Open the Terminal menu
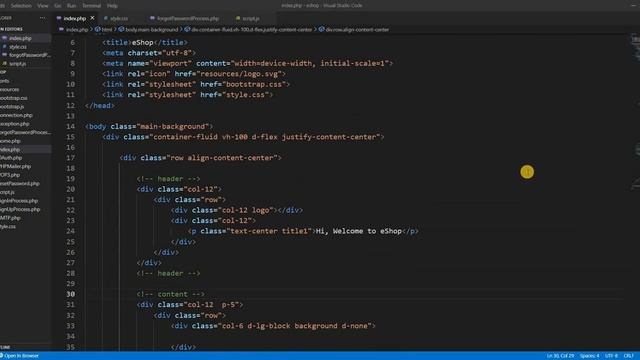This screenshot has width=640, height=360. (91, 6)
